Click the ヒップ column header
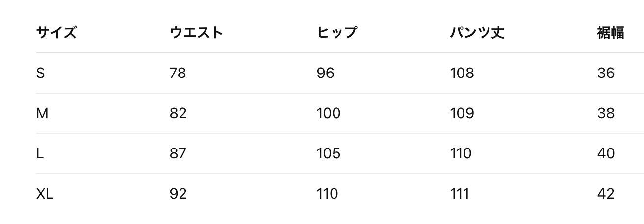The image size is (644, 224). pyautogui.click(x=336, y=33)
